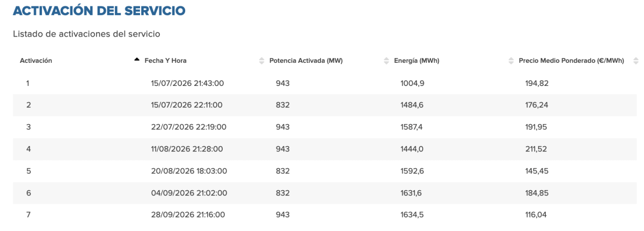Sort by the Activación column header
The height and width of the screenshot is (231, 644).
(35, 61)
